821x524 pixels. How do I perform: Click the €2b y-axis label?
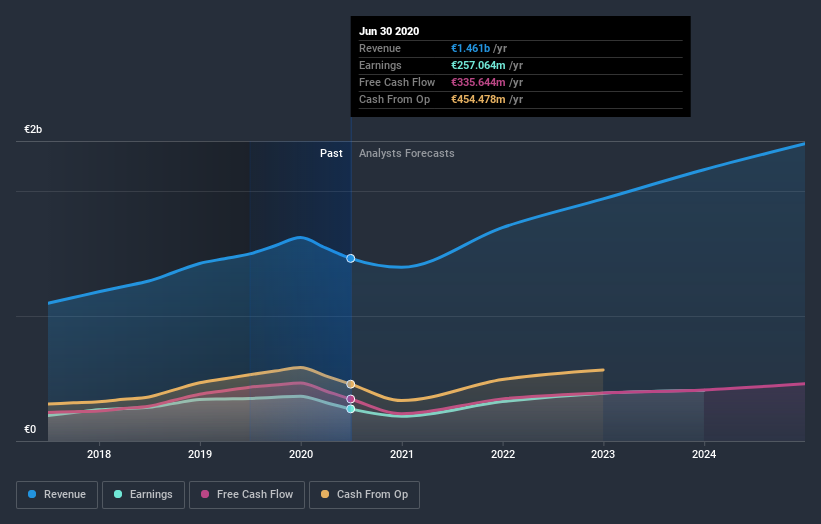(x=33, y=129)
